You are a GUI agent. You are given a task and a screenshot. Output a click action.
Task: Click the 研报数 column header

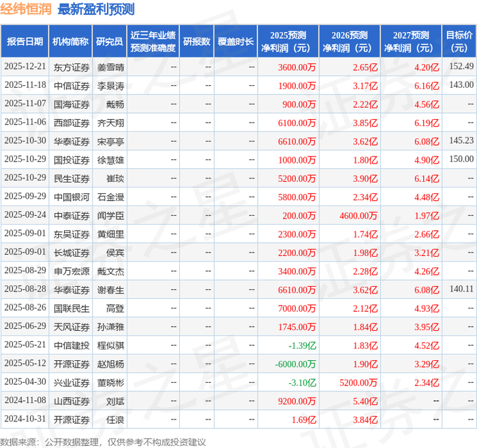click(196, 42)
